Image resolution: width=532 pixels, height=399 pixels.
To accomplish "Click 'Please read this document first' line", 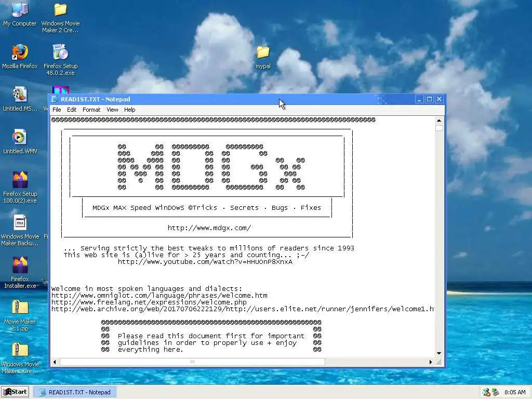I will (x=211, y=336).
